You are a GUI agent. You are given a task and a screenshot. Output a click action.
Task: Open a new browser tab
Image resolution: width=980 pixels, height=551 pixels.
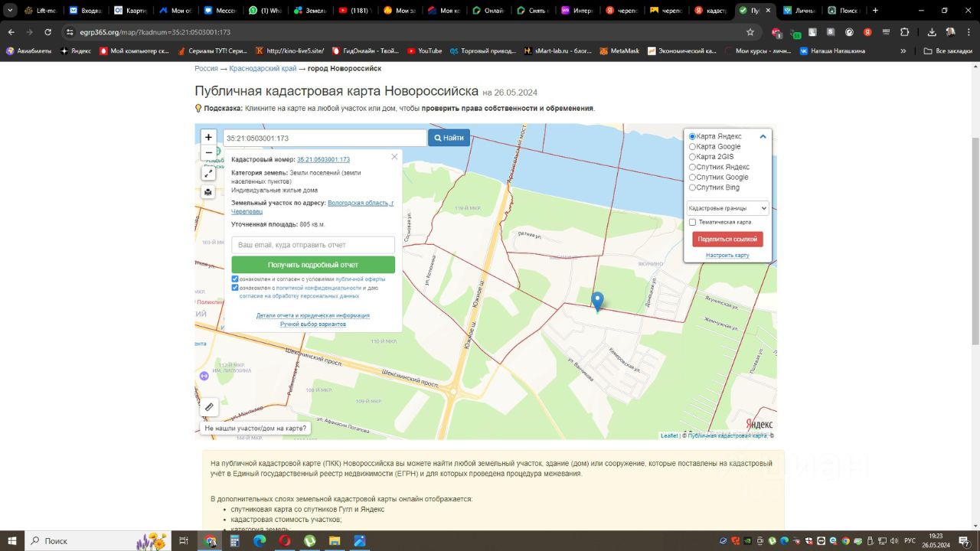[x=875, y=11]
